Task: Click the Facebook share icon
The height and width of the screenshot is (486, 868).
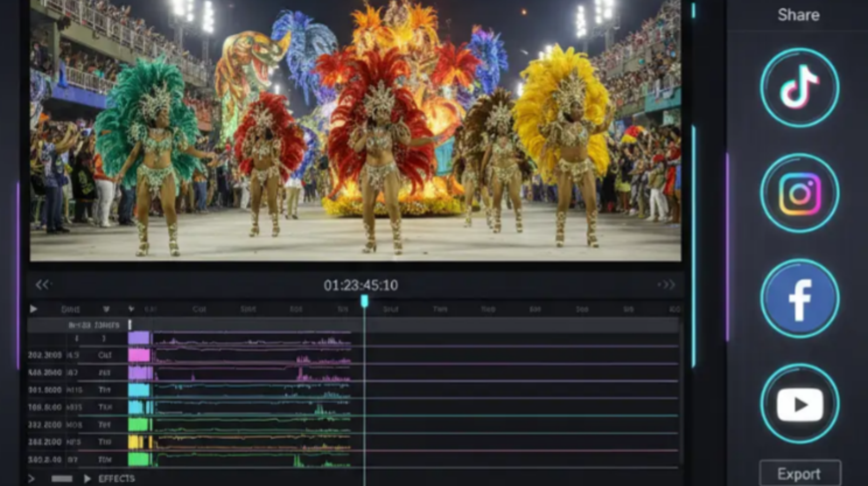Action: (800, 298)
